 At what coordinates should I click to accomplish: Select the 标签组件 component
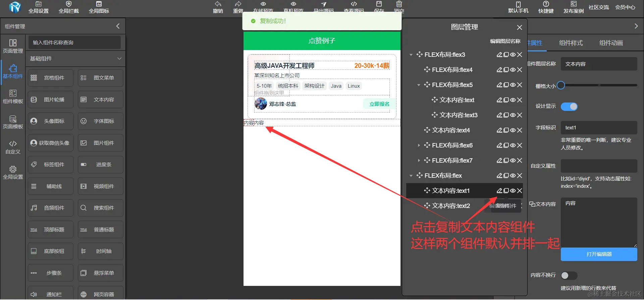[x=51, y=165]
